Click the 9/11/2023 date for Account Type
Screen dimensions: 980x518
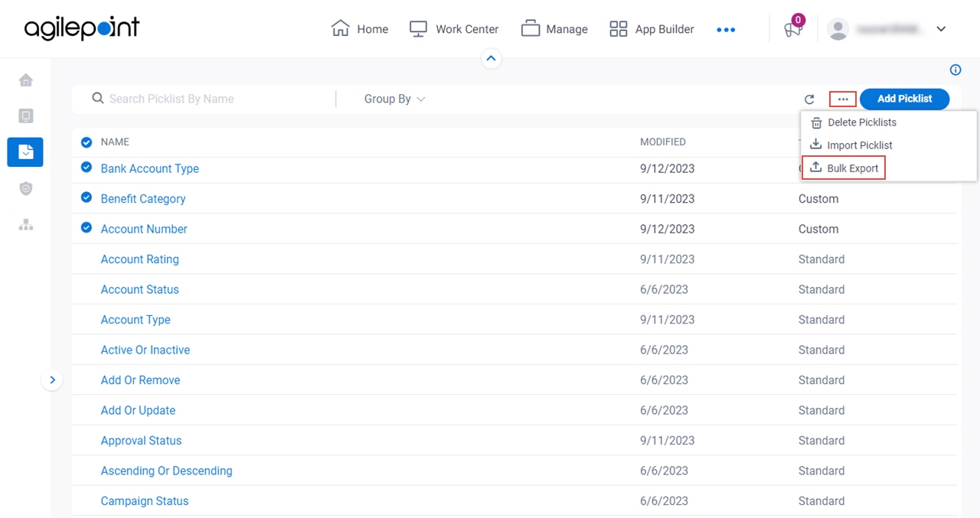point(668,320)
